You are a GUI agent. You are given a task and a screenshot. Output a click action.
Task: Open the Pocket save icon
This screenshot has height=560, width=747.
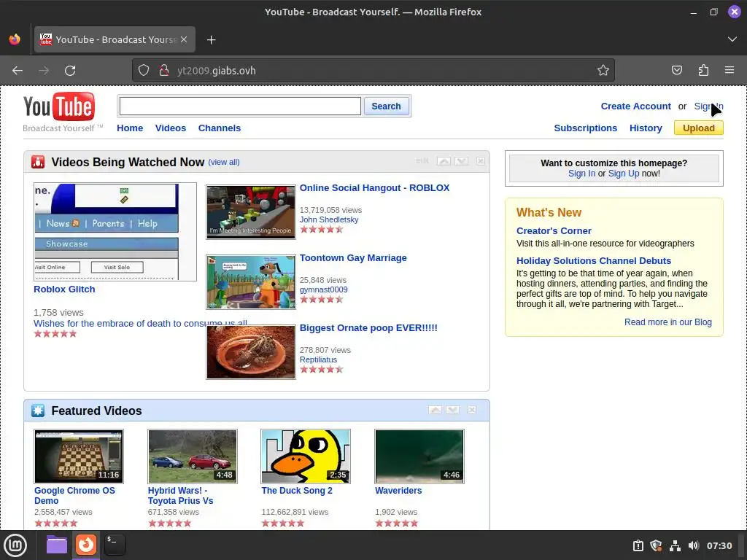tap(677, 71)
